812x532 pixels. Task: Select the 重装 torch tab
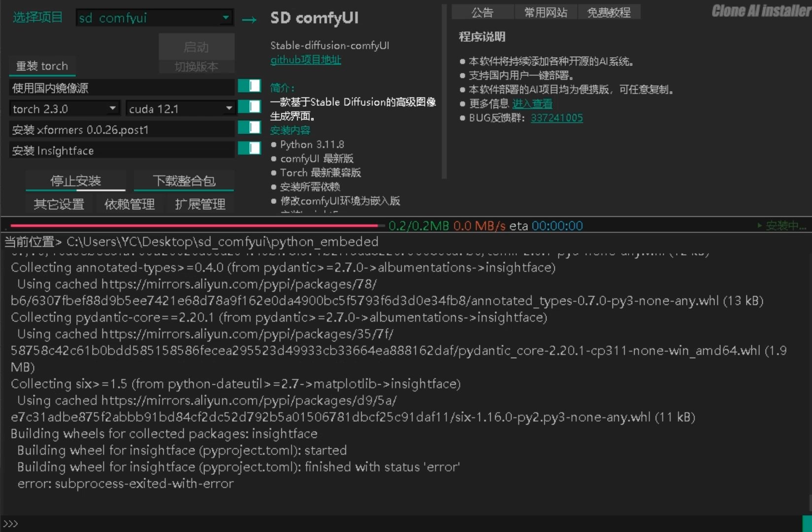(x=42, y=66)
